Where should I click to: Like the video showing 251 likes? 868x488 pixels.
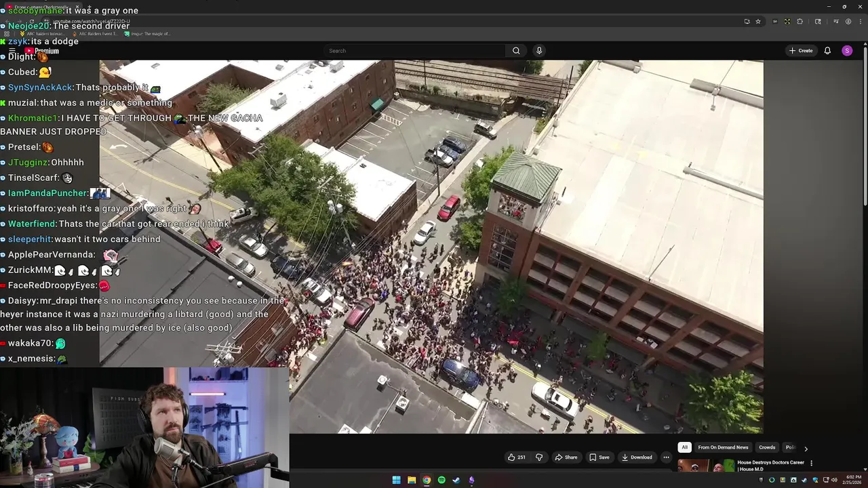pos(517,457)
